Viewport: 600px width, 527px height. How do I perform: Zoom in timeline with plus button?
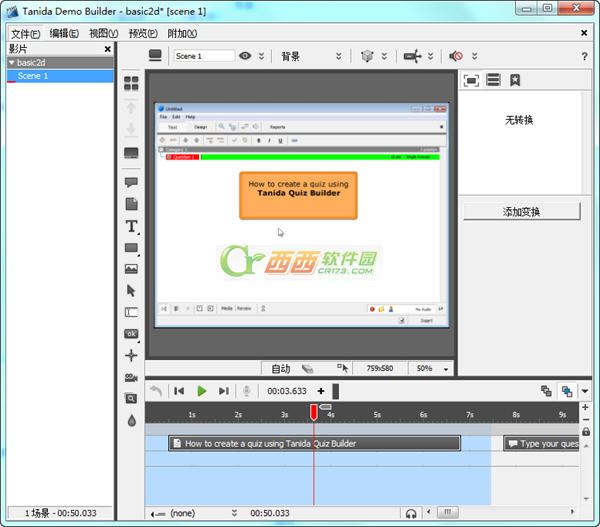pyautogui.click(x=585, y=407)
